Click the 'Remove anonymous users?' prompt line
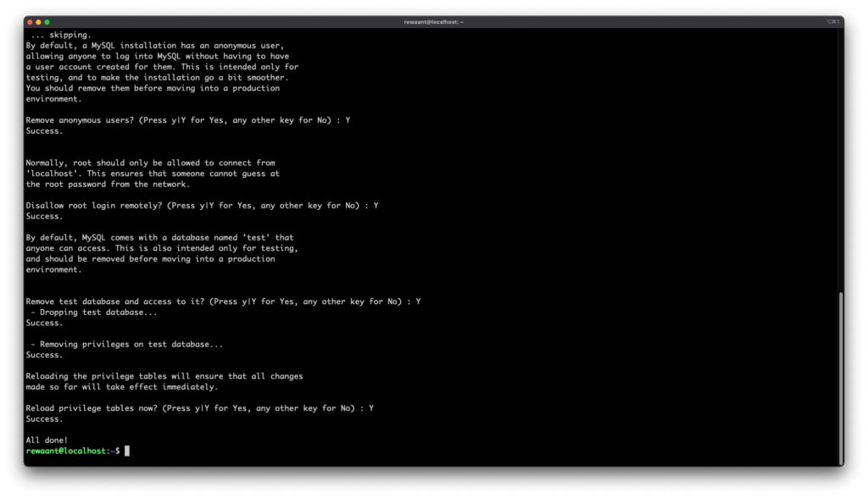 tap(188, 120)
